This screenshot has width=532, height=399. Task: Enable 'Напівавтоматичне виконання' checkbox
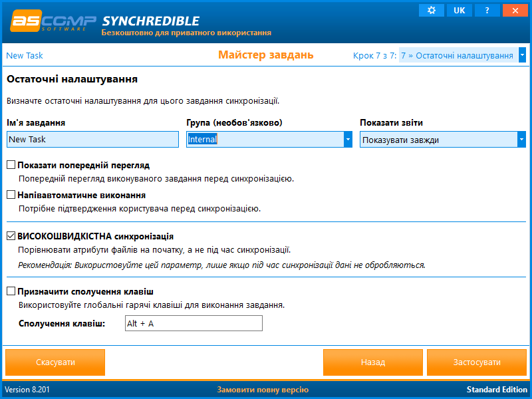[x=11, y=195]
